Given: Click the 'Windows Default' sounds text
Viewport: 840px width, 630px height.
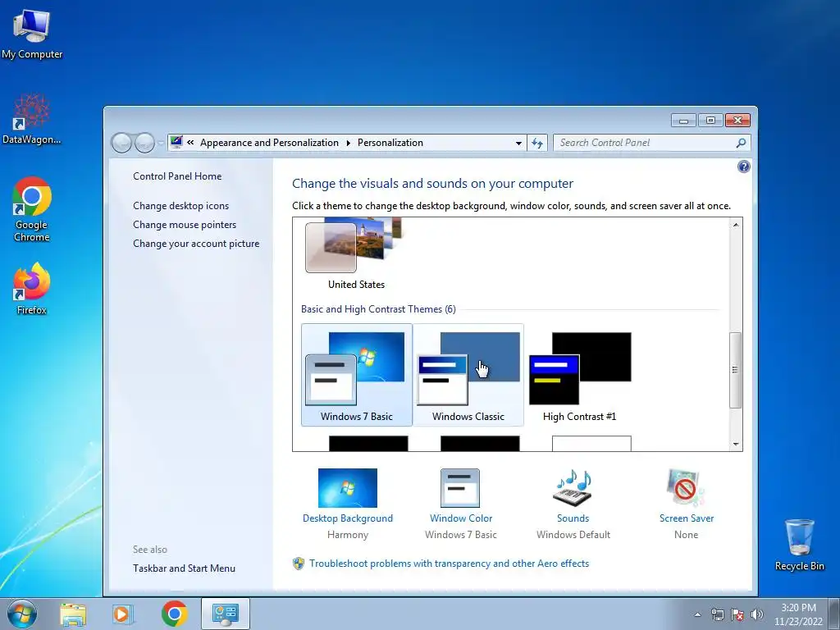Looking at the screenshot, I should point(573,535).
